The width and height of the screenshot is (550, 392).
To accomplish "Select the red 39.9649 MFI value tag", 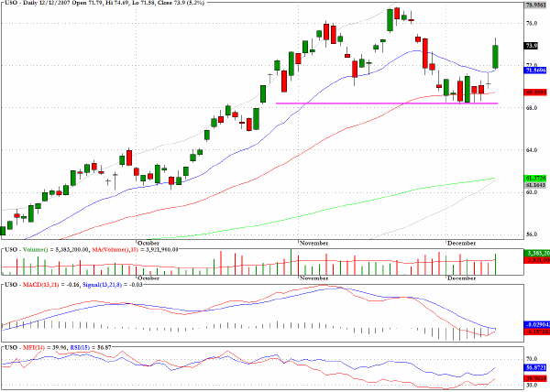I will (535, 378).
